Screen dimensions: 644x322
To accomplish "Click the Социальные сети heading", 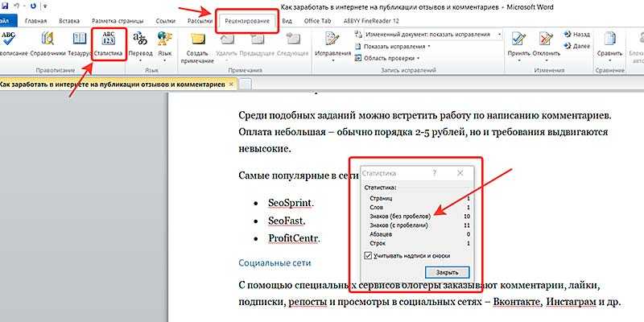I will pos(275,263).
